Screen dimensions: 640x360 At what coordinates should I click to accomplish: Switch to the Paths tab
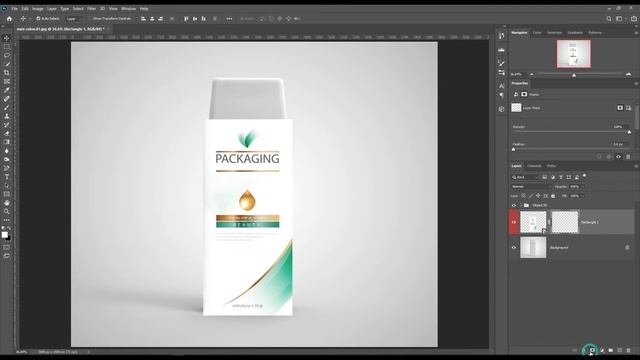[x=551, y=166]
